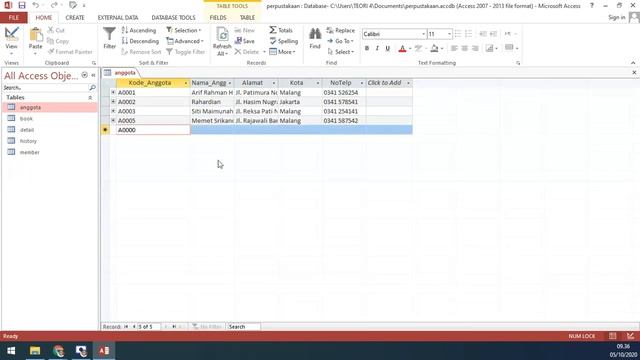Open the history table
640x360 pixels.
click(x=28, y=141)
